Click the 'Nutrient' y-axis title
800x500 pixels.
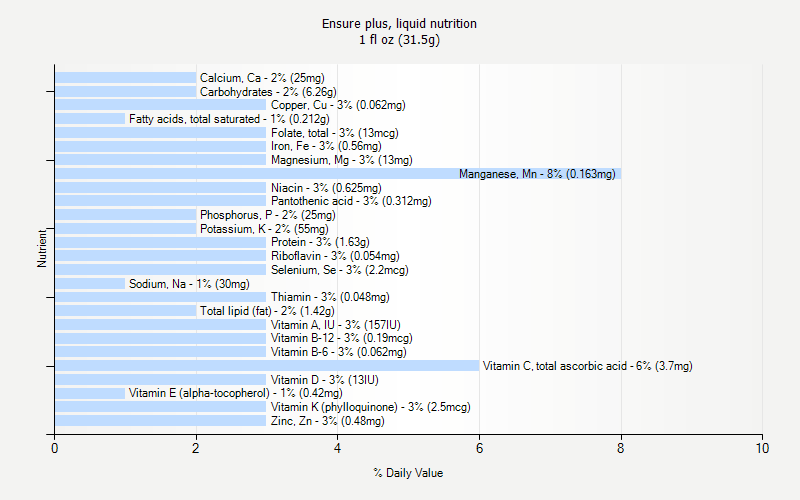point(42,248)
